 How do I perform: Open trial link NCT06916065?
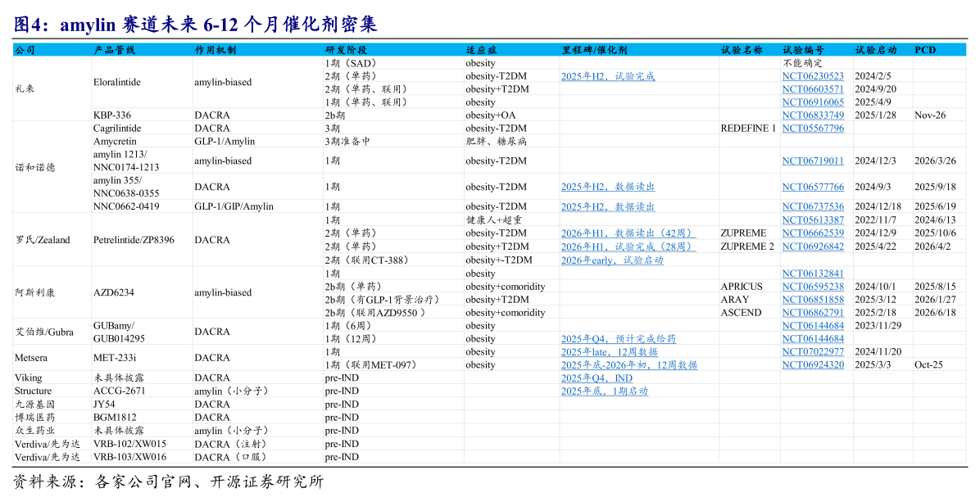813,102
